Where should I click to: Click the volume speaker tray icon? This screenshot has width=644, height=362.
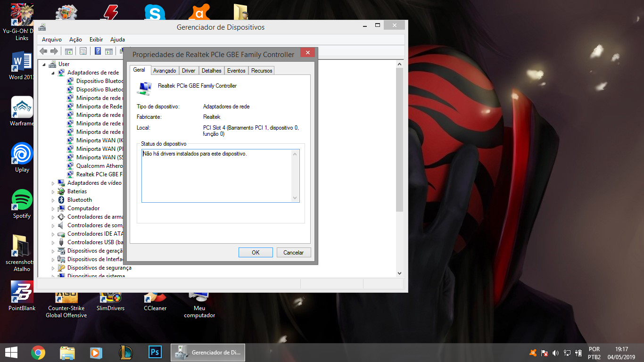coord(555,353)
